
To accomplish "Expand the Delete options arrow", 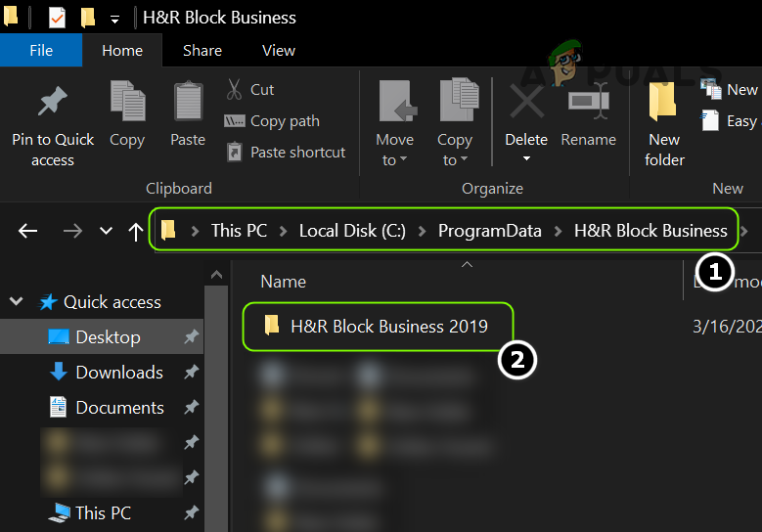I will click(x=526, y=158).
